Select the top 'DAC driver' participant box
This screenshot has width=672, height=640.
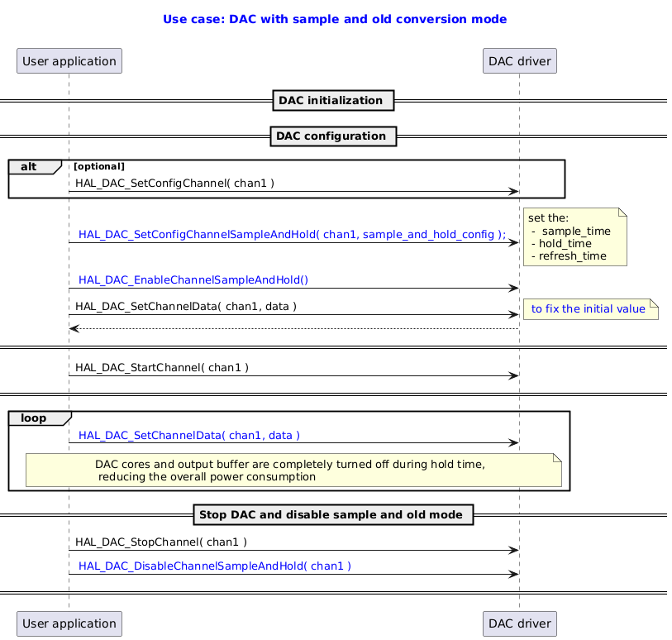coord(519,60)
